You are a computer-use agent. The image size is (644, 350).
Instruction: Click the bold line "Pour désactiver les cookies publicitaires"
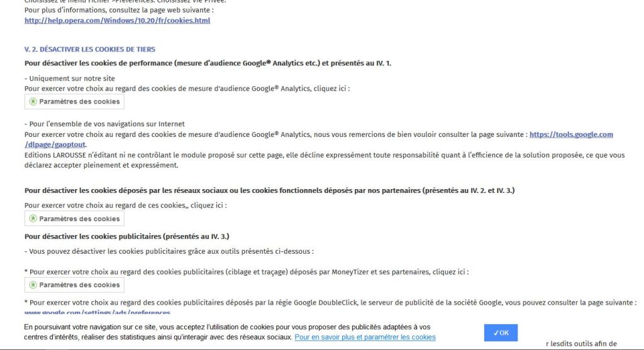[126, 236]
